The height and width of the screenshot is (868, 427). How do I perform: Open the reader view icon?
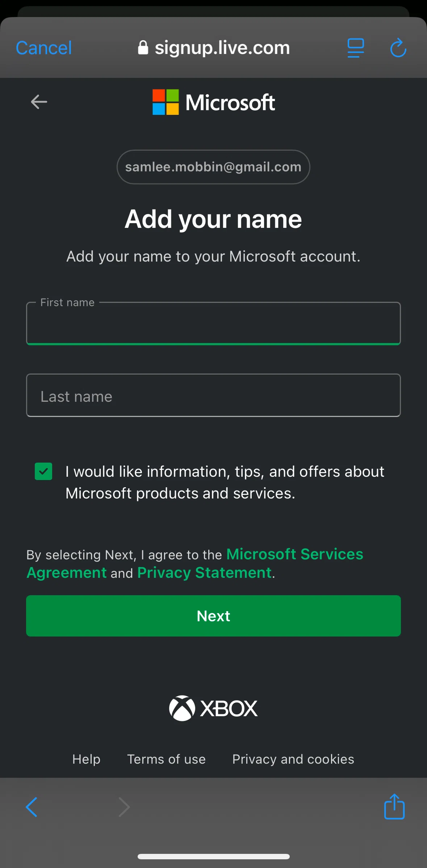pyautogui.click(x=356, y=48)
